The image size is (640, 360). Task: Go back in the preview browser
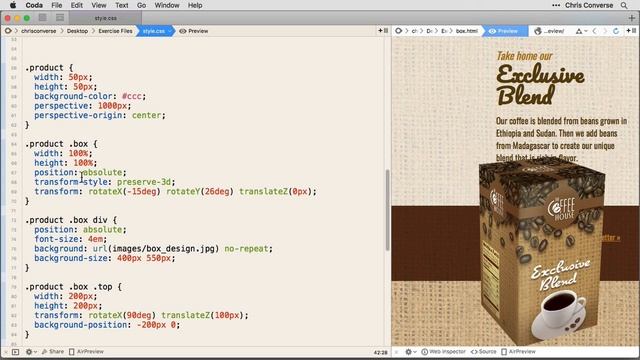point(595,31)
